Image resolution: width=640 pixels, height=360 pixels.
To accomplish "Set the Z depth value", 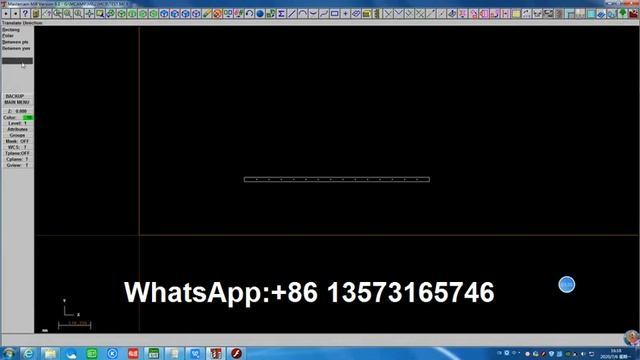I will click(18, 111).
